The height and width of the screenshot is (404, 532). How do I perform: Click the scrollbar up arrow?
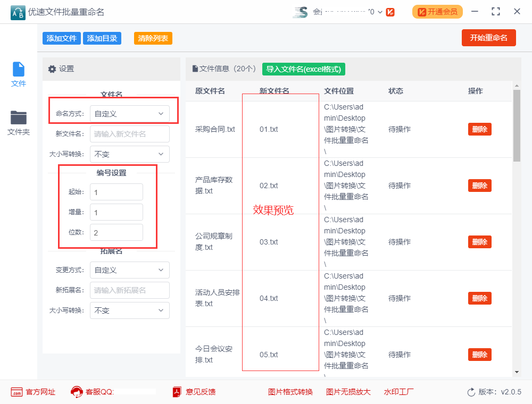point(517,86)
